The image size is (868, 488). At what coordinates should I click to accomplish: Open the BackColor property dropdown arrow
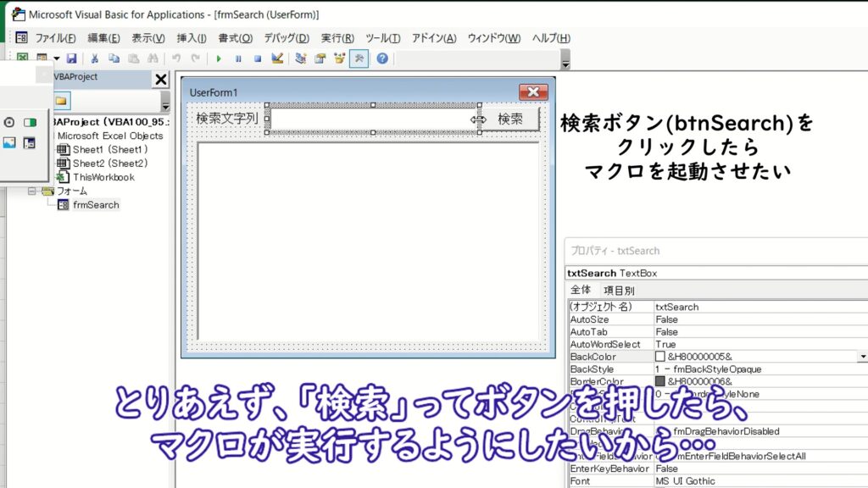click(862, 358)
